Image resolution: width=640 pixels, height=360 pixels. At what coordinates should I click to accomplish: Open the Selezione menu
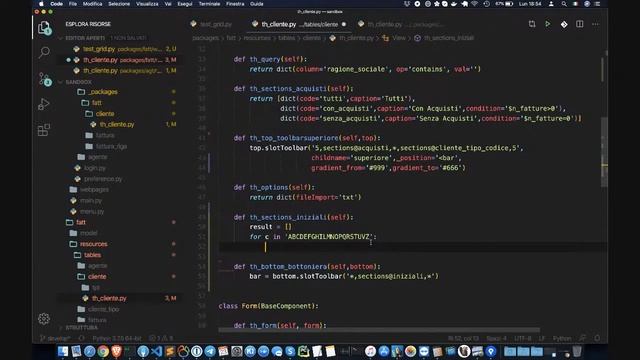(x=119, y=4)
